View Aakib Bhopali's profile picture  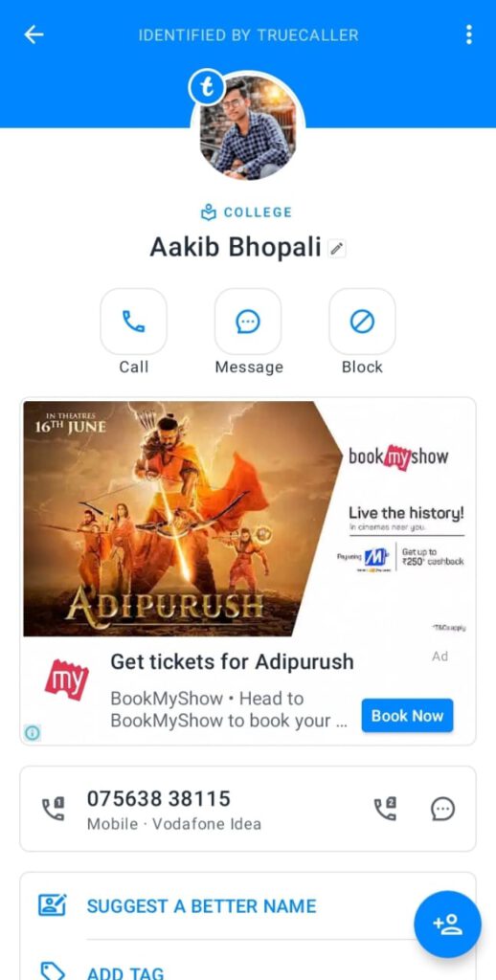click(x=248, y=128)
